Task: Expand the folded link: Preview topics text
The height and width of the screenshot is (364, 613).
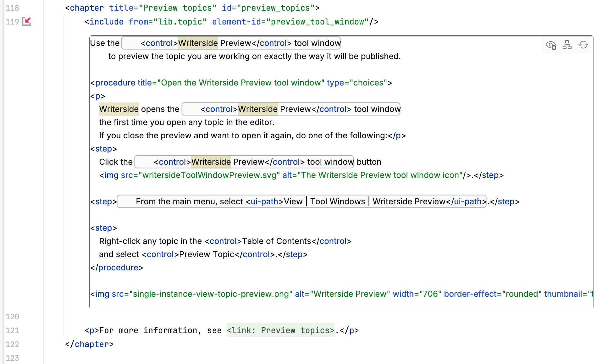Action: tap(280, 330)
